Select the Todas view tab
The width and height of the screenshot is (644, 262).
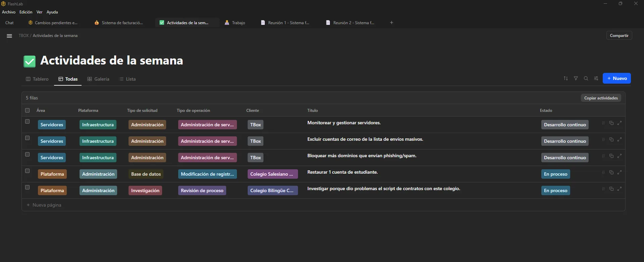point(68,79)
